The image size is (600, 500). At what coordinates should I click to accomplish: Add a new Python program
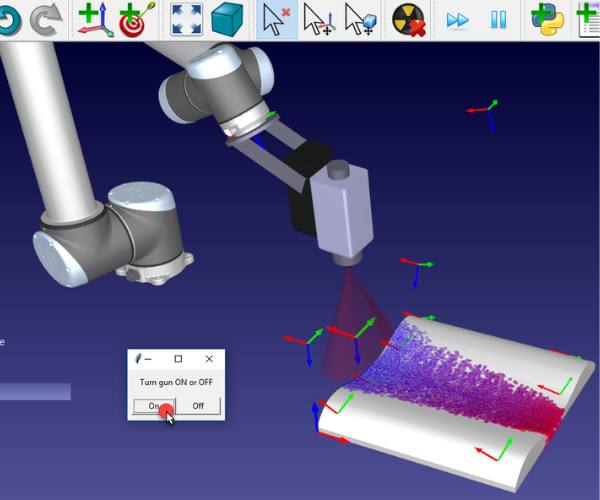[548, 20]
